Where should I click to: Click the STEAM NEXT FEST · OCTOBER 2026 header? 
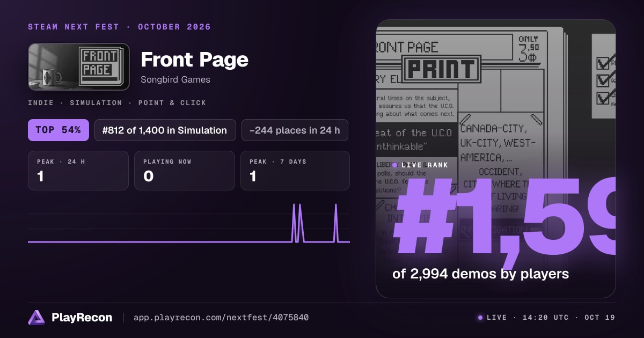pos(119,27)
